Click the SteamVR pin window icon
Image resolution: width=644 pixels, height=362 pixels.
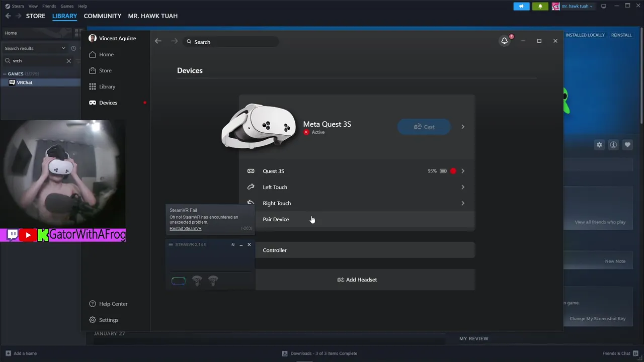pos(233,244)
